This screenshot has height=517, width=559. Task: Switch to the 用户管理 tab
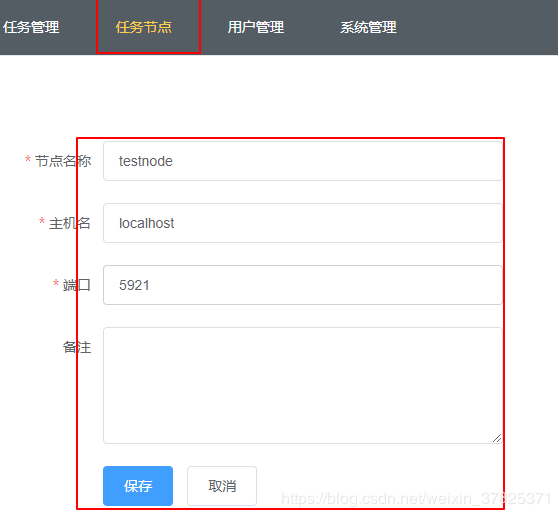click(x=256, y=27)
